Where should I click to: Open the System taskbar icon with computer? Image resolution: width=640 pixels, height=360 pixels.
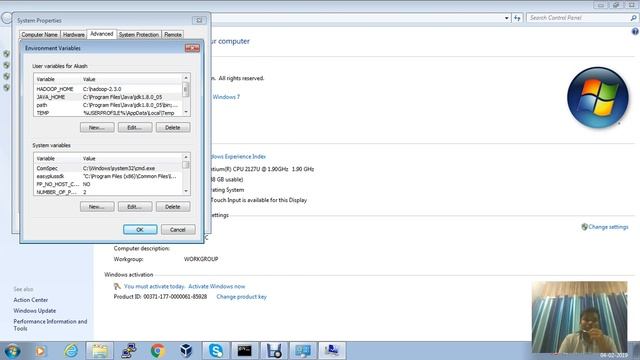point(332,351)
